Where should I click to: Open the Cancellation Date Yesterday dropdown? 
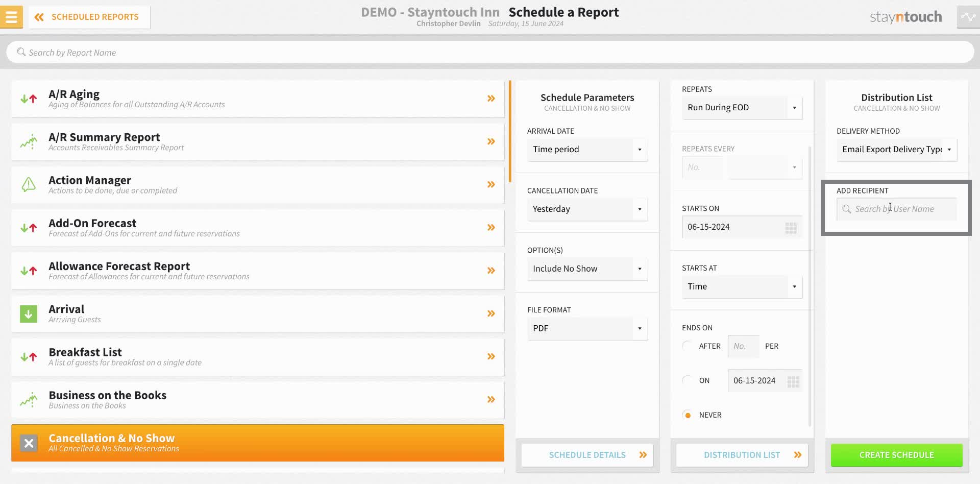(587, 209)
